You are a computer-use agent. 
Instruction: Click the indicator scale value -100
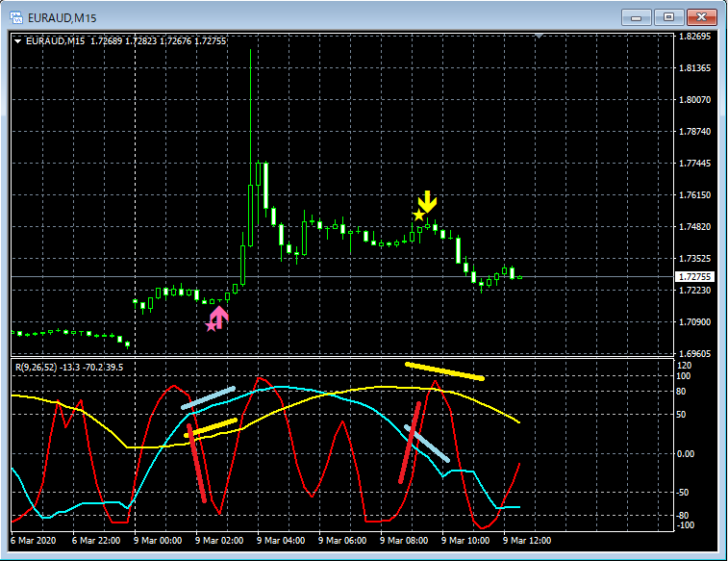[685, 525]
